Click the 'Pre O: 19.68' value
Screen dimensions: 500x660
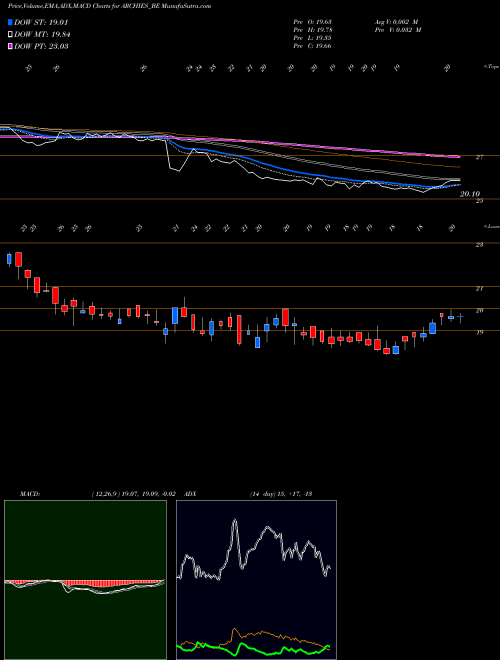click(x=312, y=22)
